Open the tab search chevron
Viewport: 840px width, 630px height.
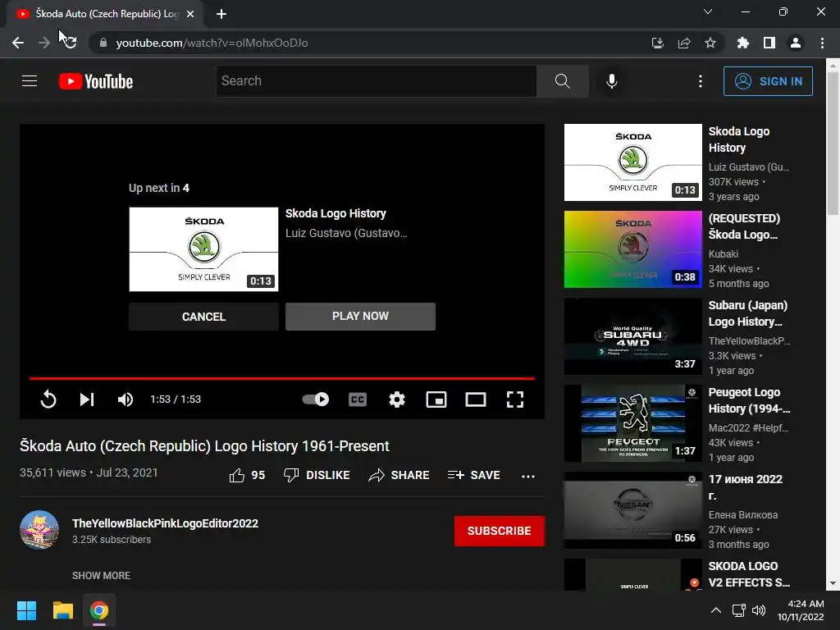point(708,11)
